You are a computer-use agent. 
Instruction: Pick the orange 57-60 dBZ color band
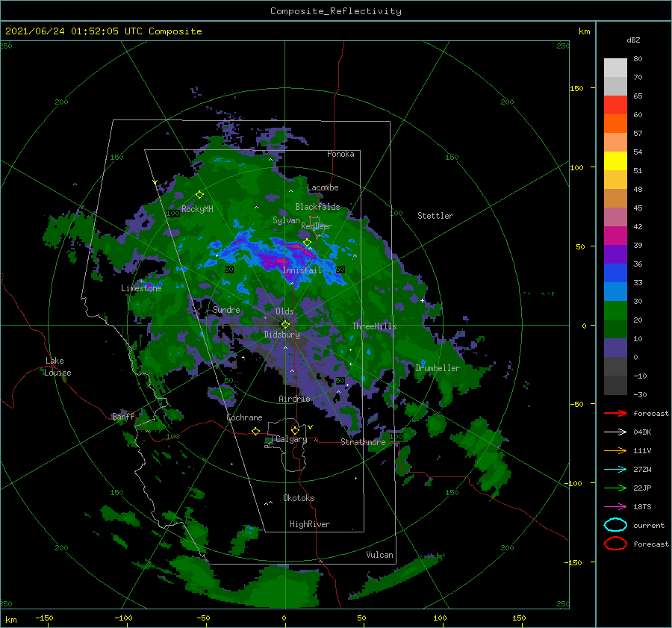tap(615, 124)
